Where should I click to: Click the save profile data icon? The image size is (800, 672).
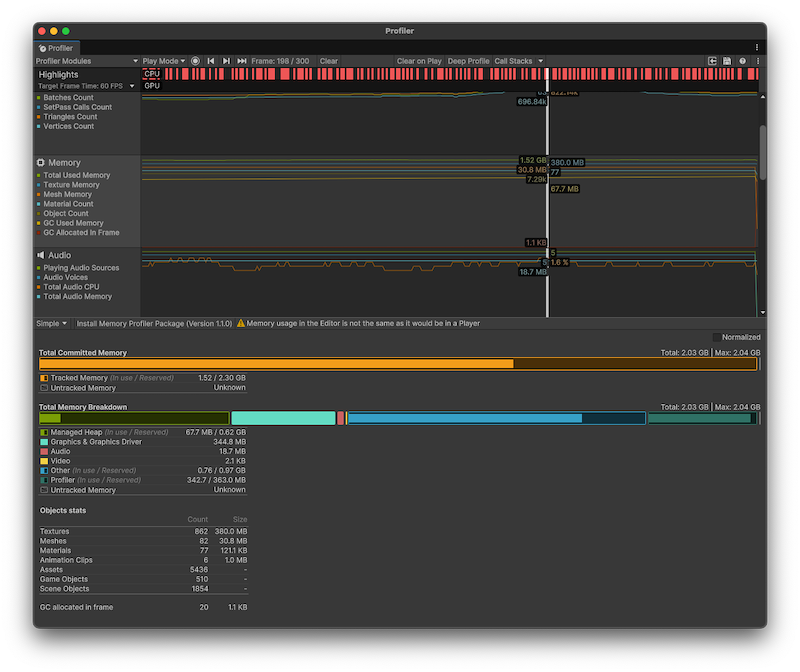pos(727,61)
